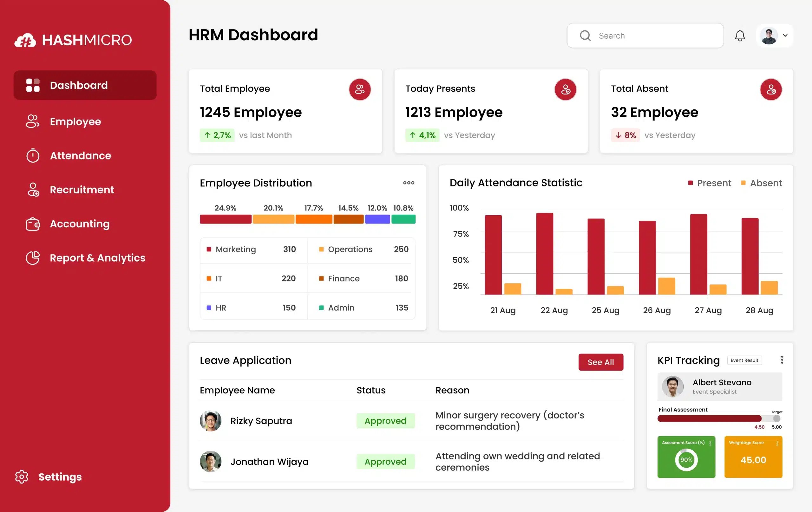
Task: Select the Accounting wallet icon
Action: 32,224
